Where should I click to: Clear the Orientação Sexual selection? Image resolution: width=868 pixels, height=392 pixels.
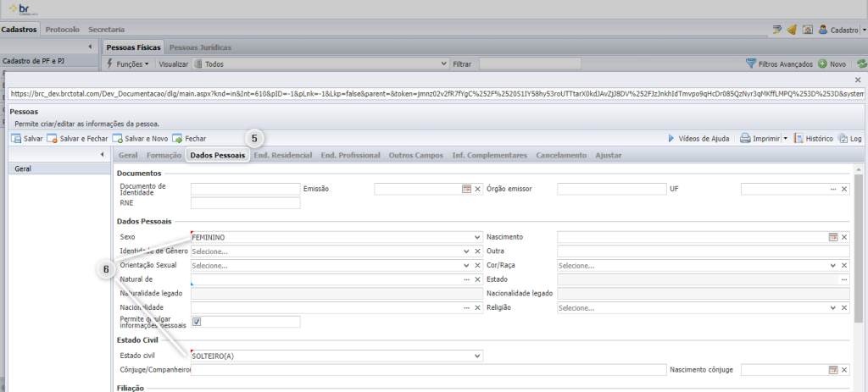[x=478, y=266]
